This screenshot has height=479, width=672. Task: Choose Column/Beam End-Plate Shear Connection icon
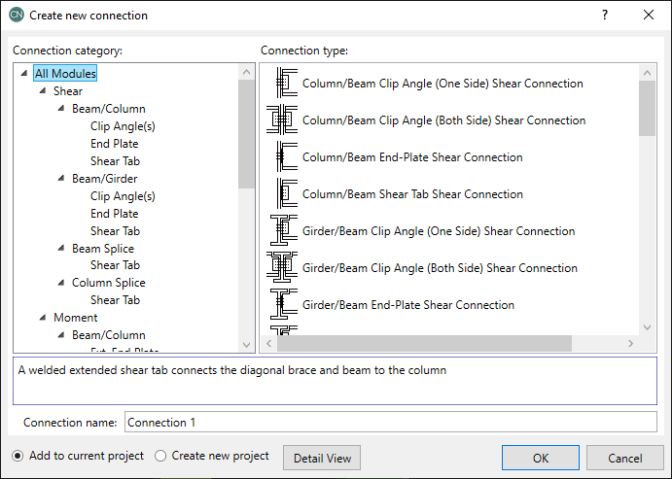[283, 157]
